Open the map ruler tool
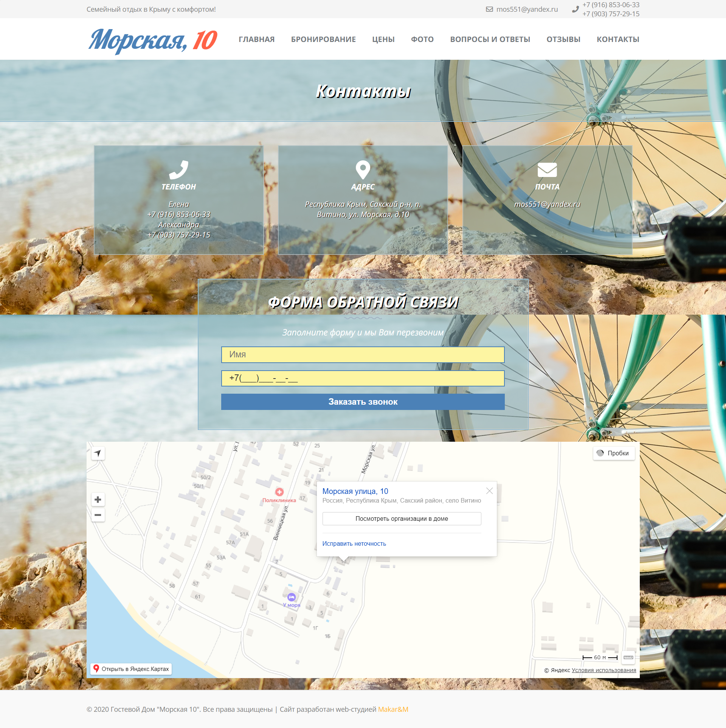Image resolution: width=726 pixels, height=728 pixels. [628, 657]
